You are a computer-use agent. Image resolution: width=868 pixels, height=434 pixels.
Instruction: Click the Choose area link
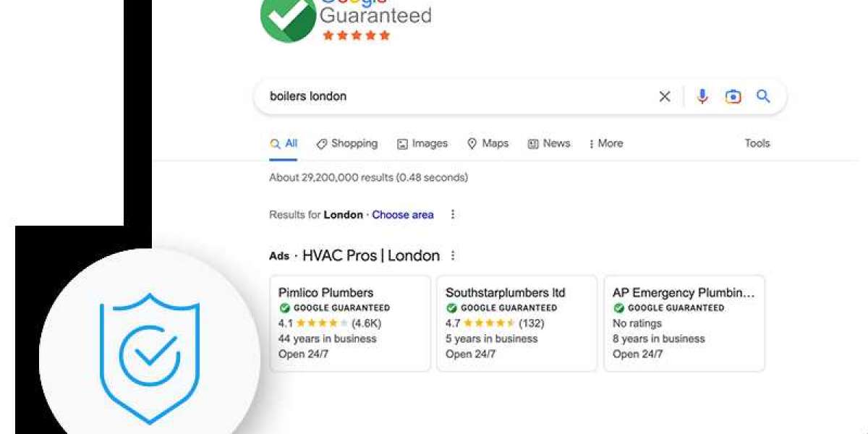(x=403, y=215)
